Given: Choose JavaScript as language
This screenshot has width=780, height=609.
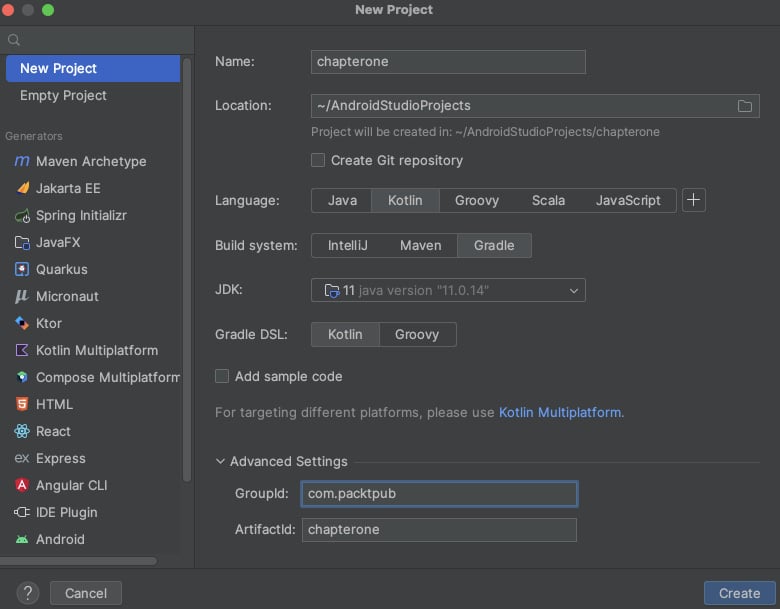Looking at the screenshot, I should [x=628, y=201].
